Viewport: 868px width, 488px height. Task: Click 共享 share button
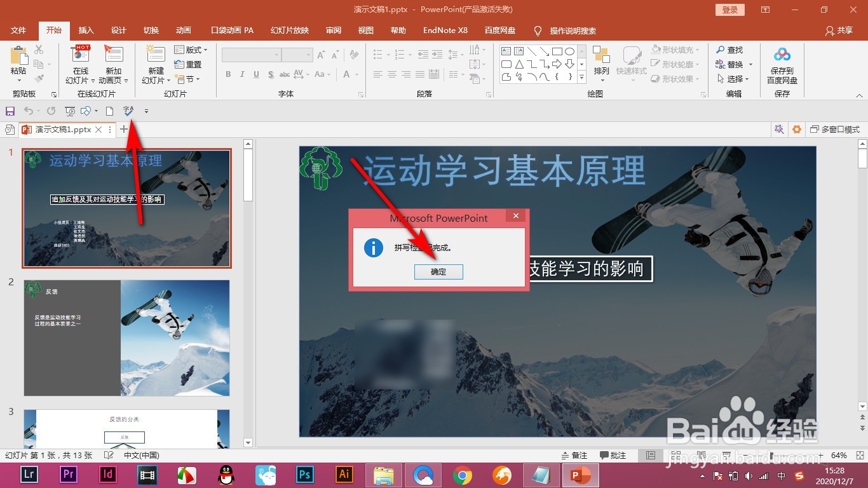839,30
